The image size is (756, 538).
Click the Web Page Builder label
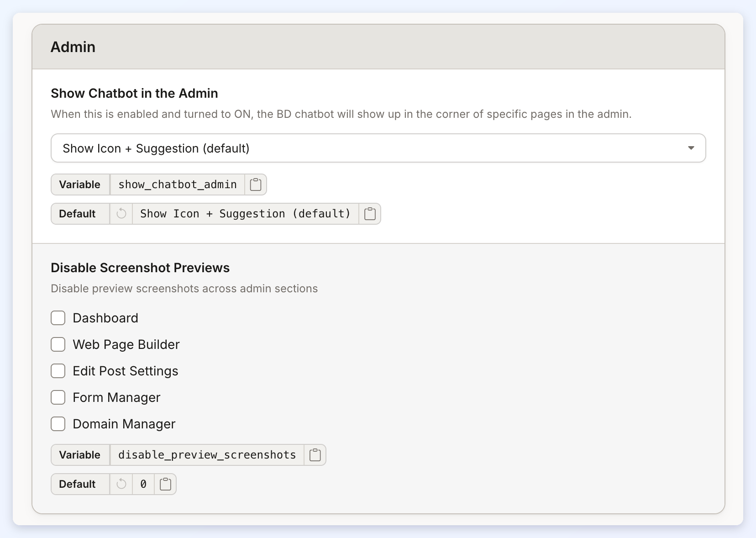click(126, 344)
